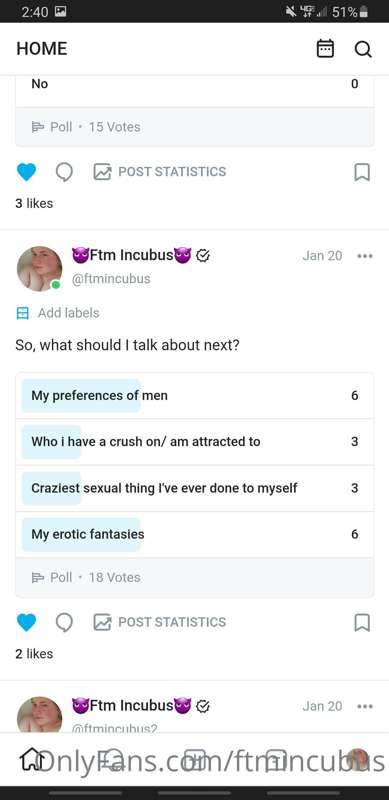Screen dimensions: 389x800
Task: Vote for 'My preferences of men' option
Action: pos(194,395)
